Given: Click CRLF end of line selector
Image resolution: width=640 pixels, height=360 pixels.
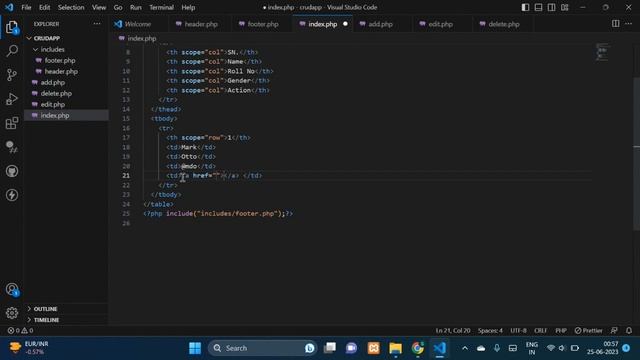Looking at the screenshot, I should point(540,330).
